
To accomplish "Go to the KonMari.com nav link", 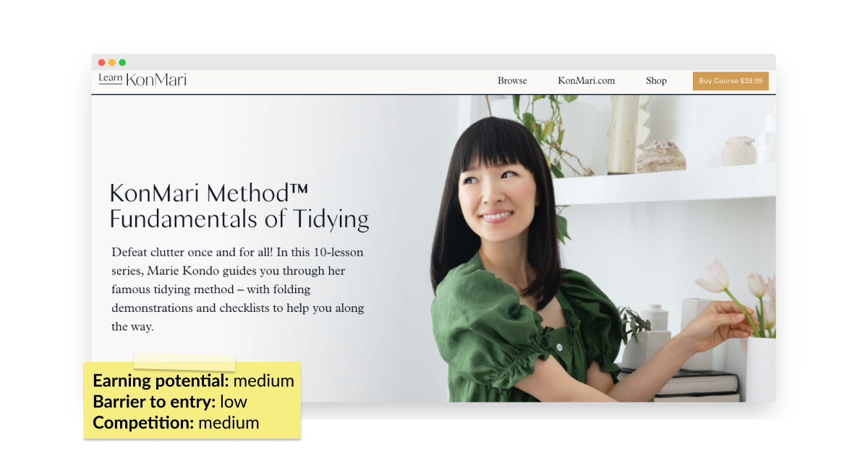I will click(x=586, y=80).
